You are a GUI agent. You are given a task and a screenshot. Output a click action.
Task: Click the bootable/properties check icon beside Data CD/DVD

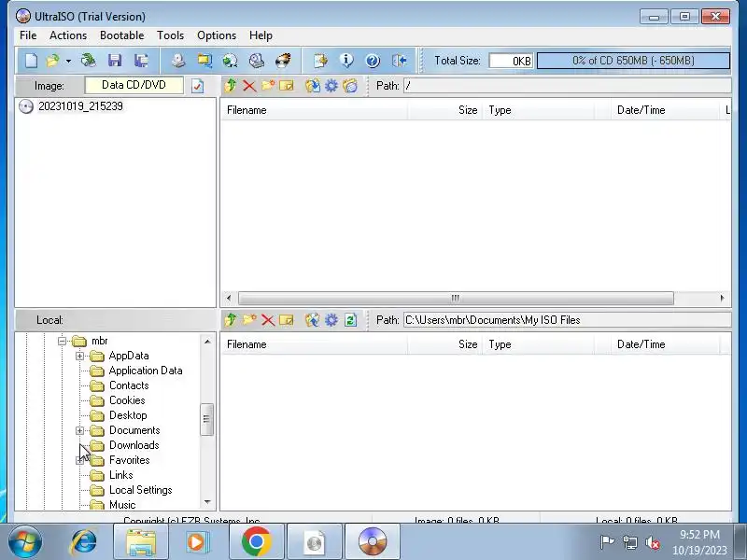[197, 86]
